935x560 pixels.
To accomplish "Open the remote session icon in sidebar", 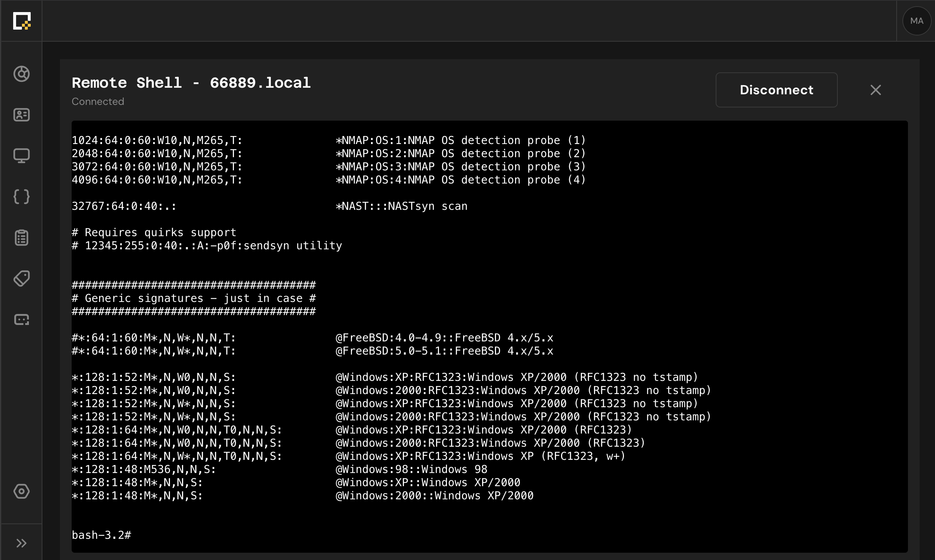I will point(22,319).
